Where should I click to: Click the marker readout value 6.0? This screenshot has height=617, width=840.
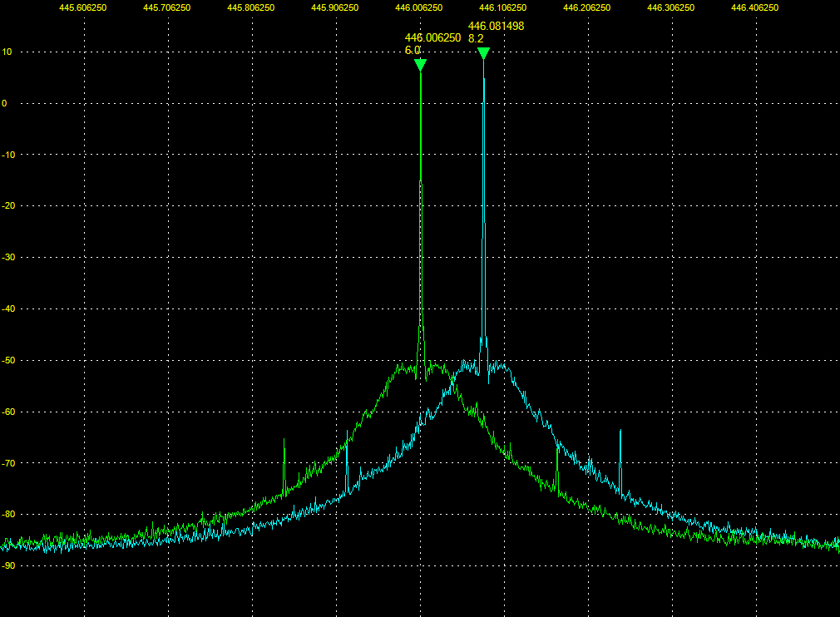coord(413,51)
